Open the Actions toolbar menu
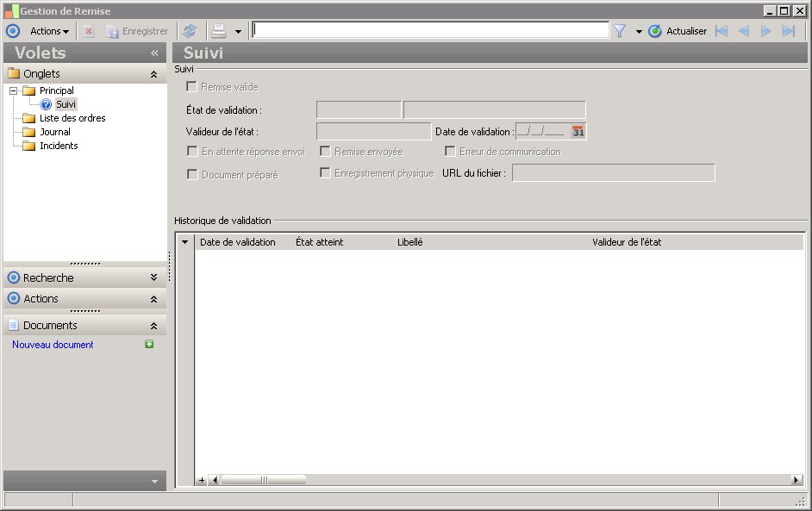The width and height of the screenshot is (812, 511). tap(49, 31)
